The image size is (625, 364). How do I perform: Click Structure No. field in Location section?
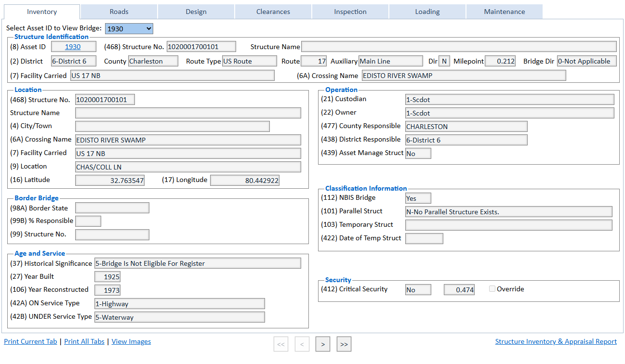tap(105, 100)
